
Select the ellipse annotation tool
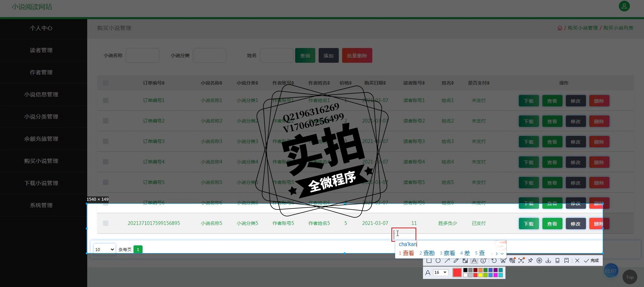point(438,260)
